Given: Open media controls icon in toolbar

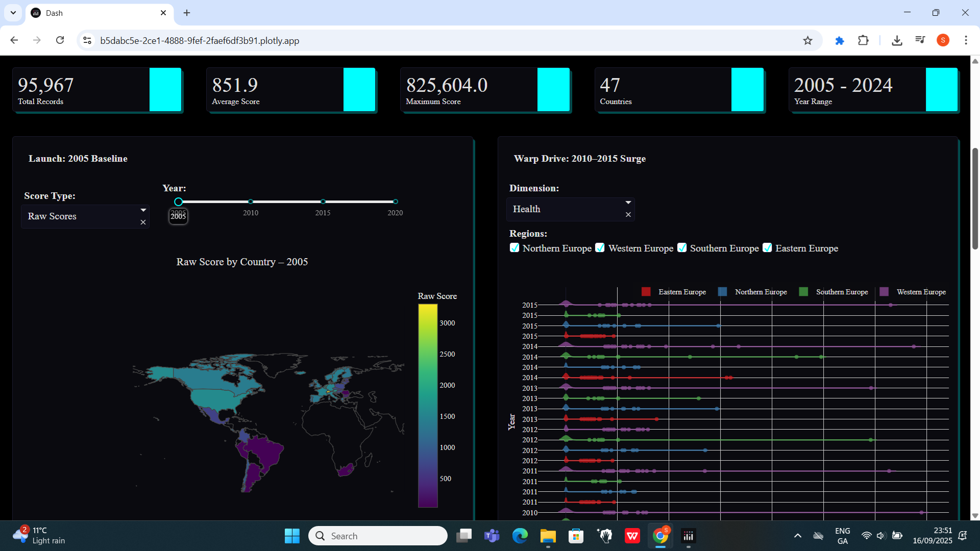Looking at the screenshot, I should 920,40.
